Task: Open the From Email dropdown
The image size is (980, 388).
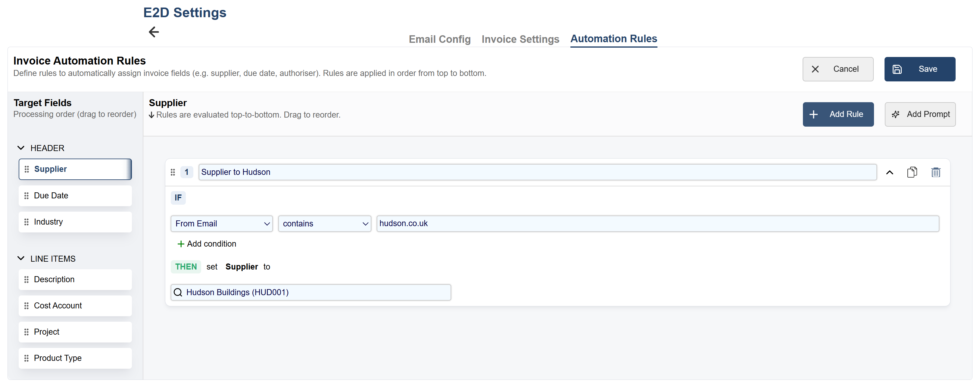Action: [222, 224]
